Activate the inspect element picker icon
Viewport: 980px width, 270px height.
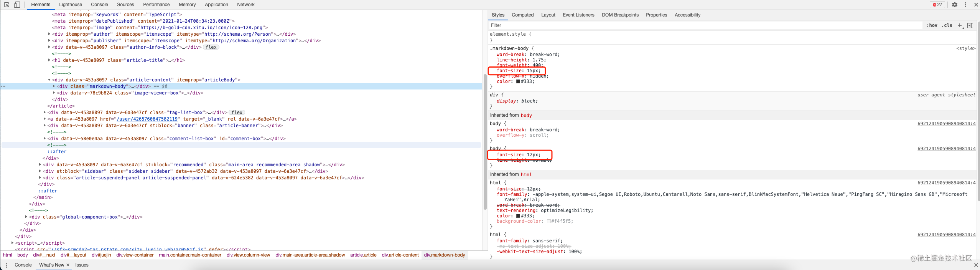click(7, 5)
